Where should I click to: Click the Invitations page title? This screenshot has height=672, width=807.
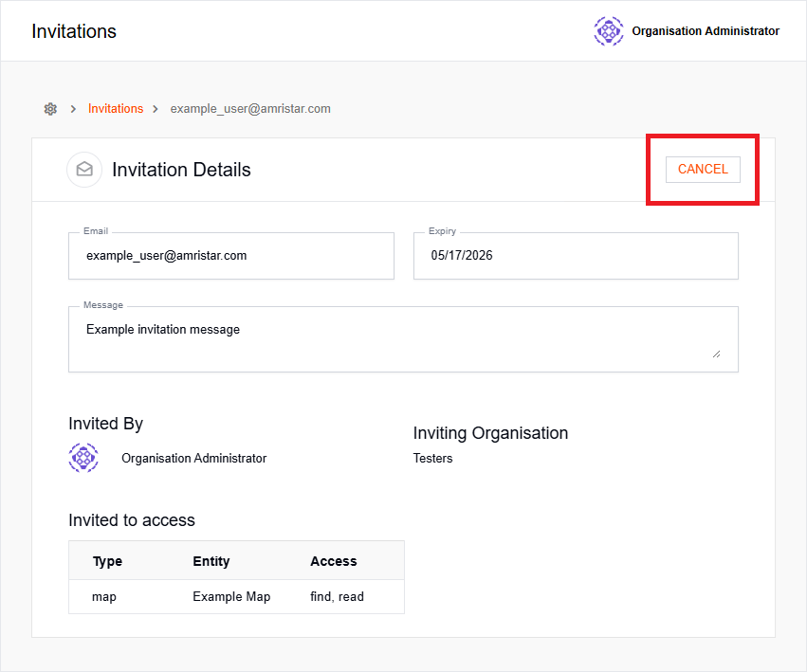point(74,31)
